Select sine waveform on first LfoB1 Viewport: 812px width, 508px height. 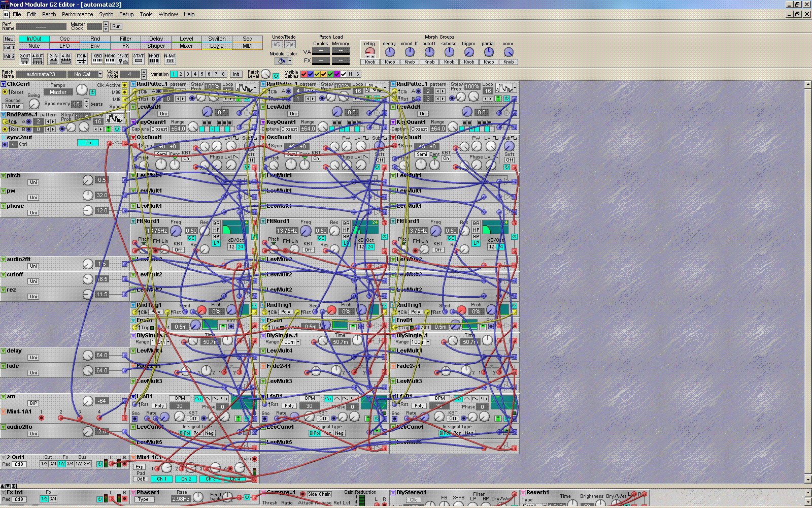pos(198,399)
